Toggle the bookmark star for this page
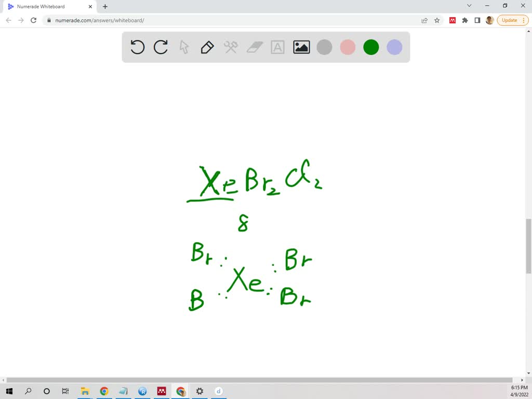532x399 pixels. pos(437,20)
